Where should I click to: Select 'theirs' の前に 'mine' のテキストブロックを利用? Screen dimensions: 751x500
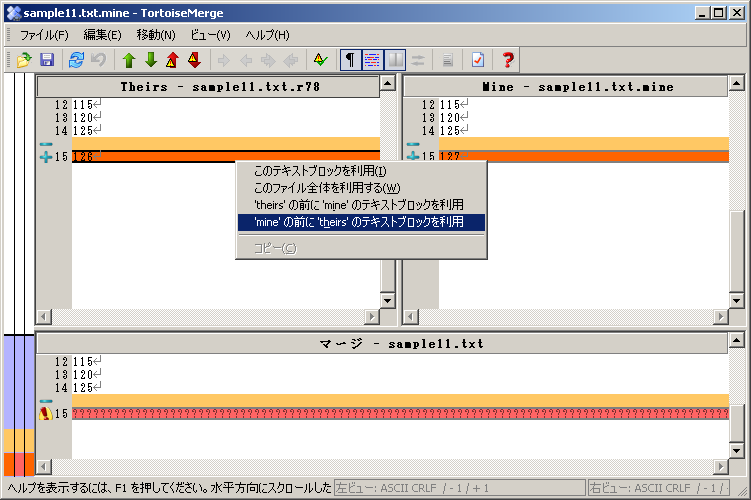362,205
